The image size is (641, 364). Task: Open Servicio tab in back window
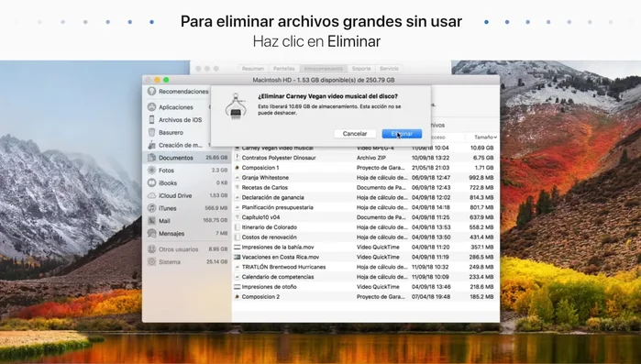[x=389, y=69]
